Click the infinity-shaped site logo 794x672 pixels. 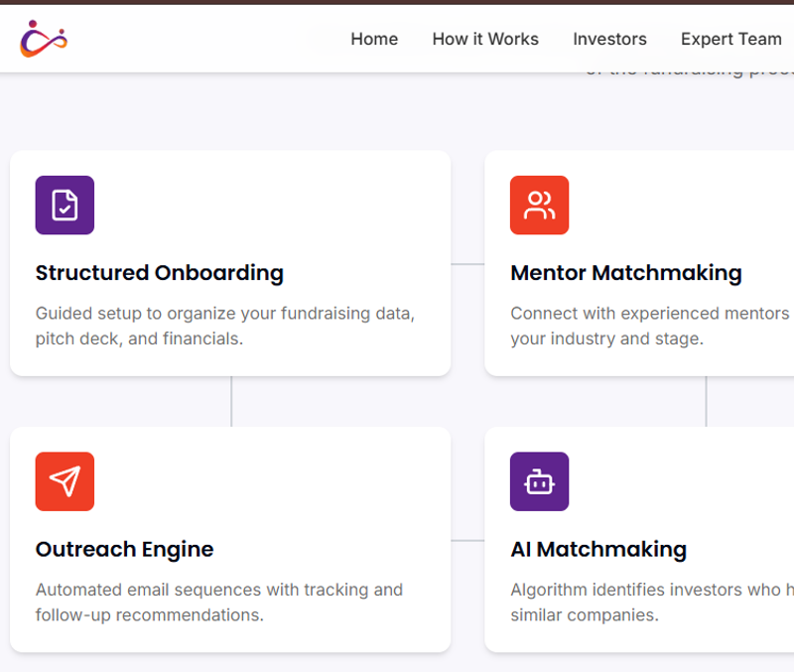44,39
